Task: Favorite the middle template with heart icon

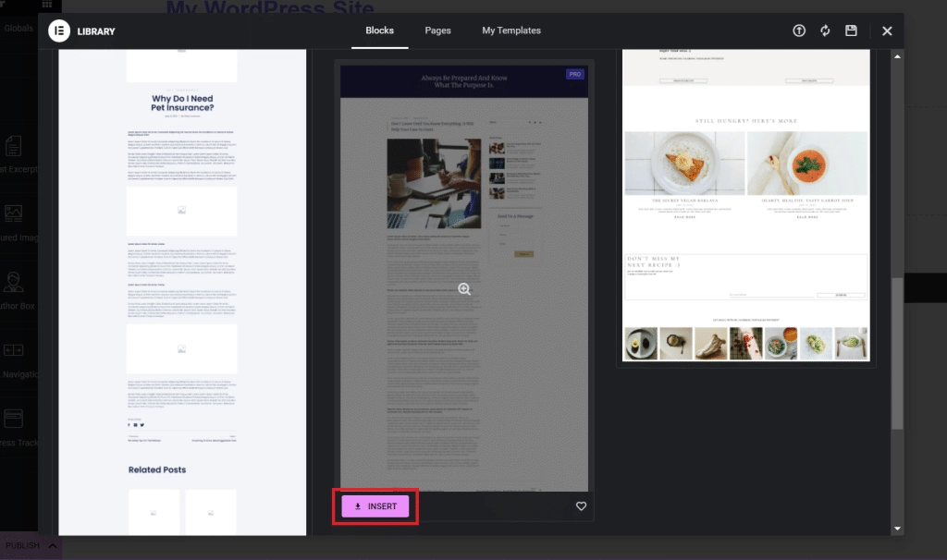Action: pos(581,505)
